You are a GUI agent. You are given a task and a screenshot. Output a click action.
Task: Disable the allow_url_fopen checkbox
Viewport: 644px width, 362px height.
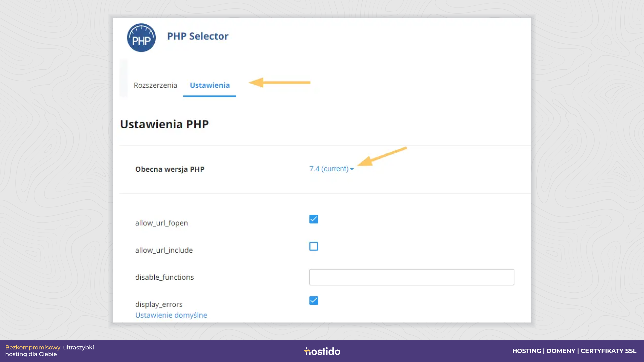click(314, 219)
